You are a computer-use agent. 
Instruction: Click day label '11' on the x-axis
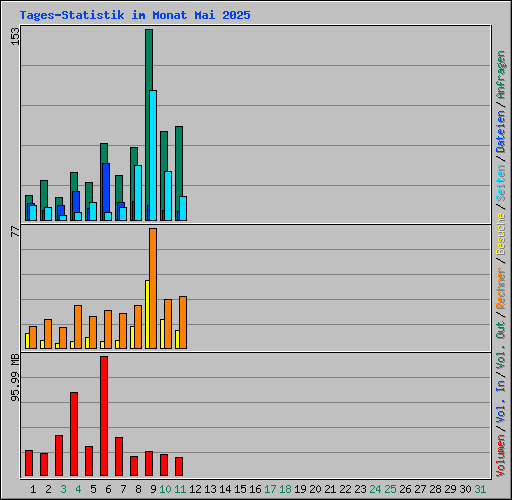(180, 489)
